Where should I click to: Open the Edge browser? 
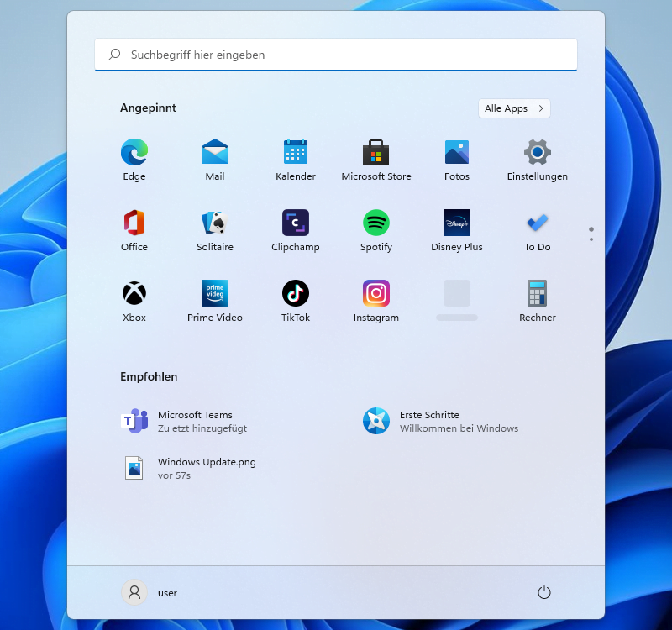(134, 160)
